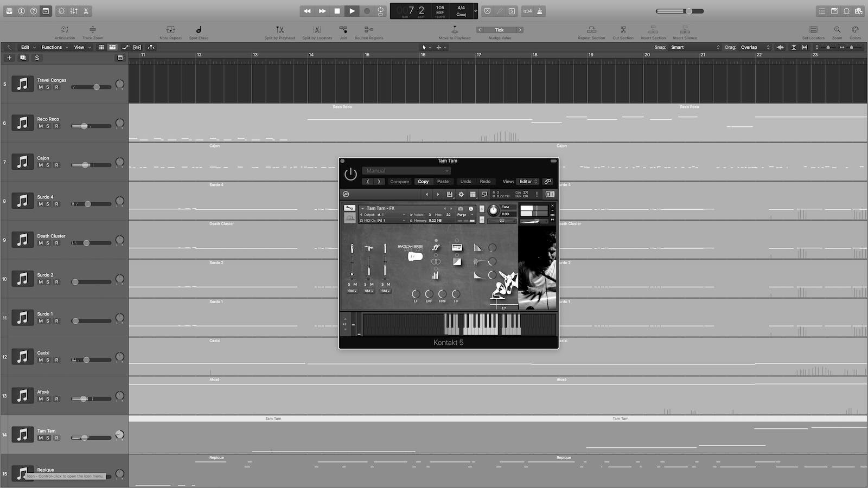Mute the Surdo 4 track

pos(41,204)
